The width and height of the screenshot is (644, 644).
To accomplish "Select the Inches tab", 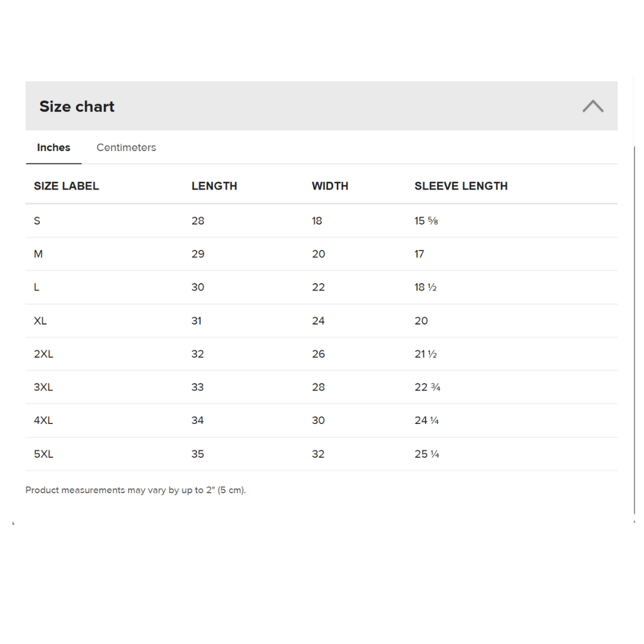I will click(x=54, y=147).
